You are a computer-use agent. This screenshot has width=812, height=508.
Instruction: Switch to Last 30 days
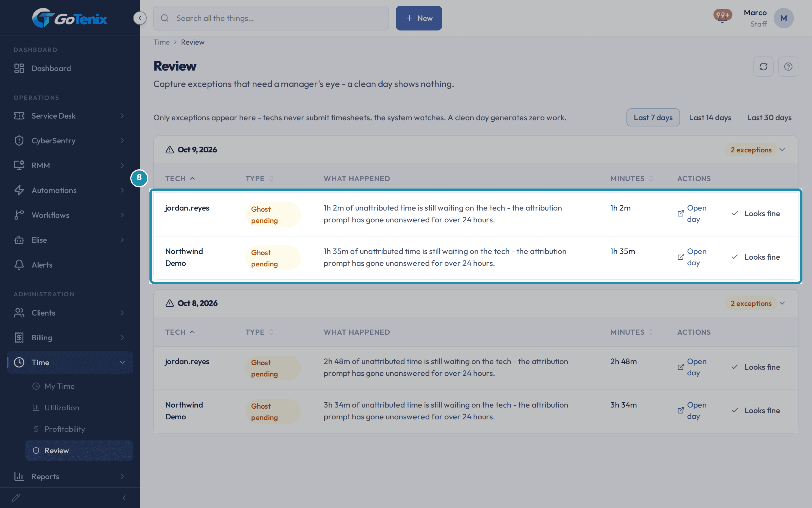pos(769,118)
